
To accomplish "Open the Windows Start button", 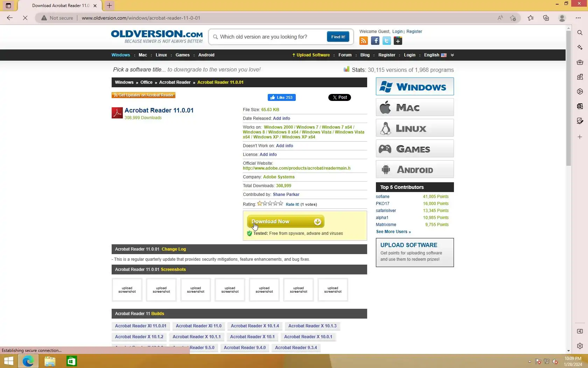I will click(x=8, y=361).
